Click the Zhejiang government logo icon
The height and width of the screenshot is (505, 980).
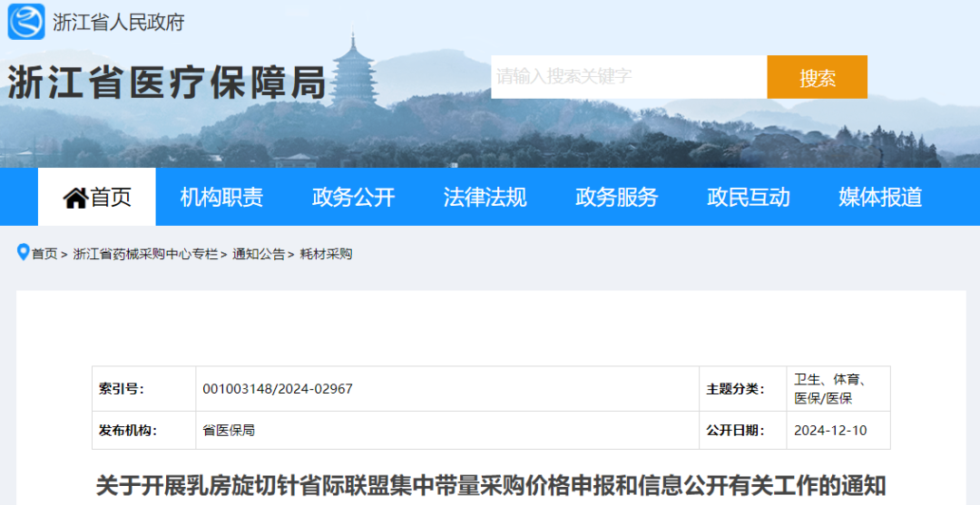coord(26,21)
